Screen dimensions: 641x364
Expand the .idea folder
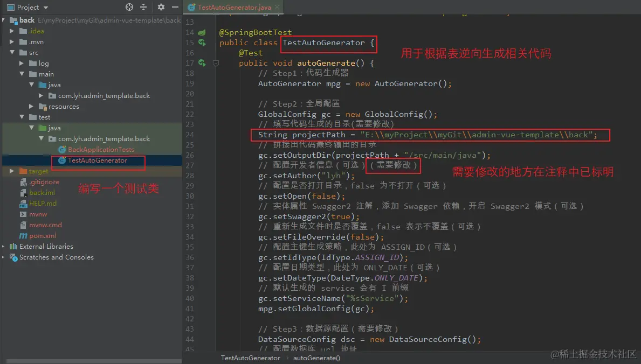point(12,31)
